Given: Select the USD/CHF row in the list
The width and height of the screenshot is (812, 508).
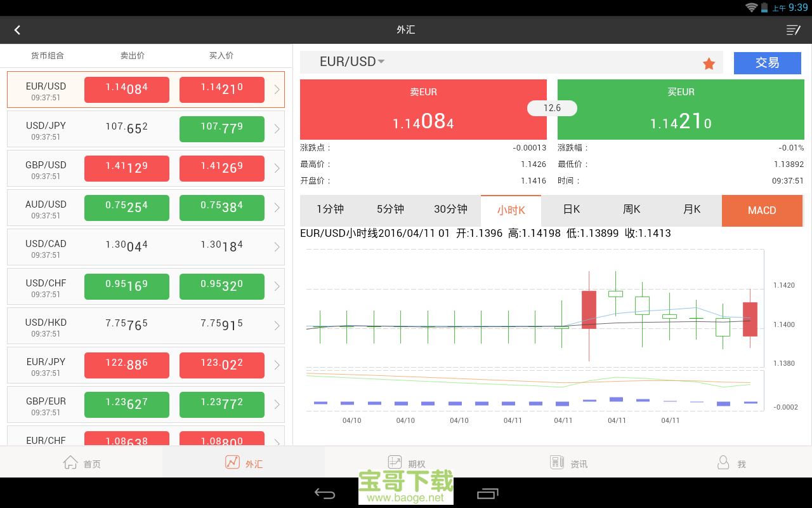Looking at the screenshot, I should coord(46,288).
